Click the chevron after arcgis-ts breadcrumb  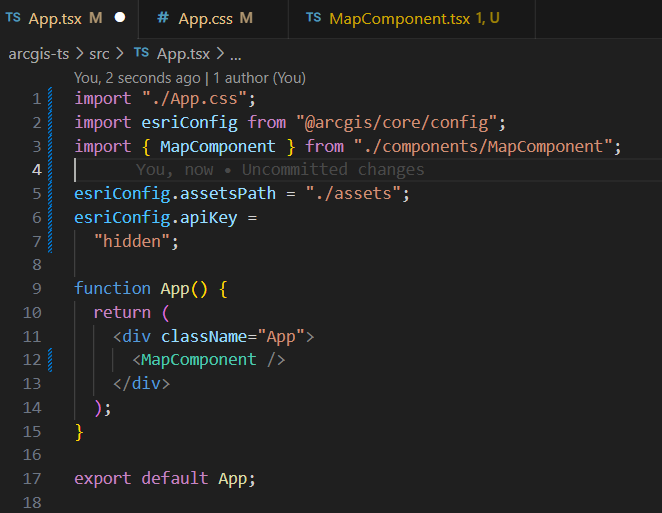pos(79,54)
